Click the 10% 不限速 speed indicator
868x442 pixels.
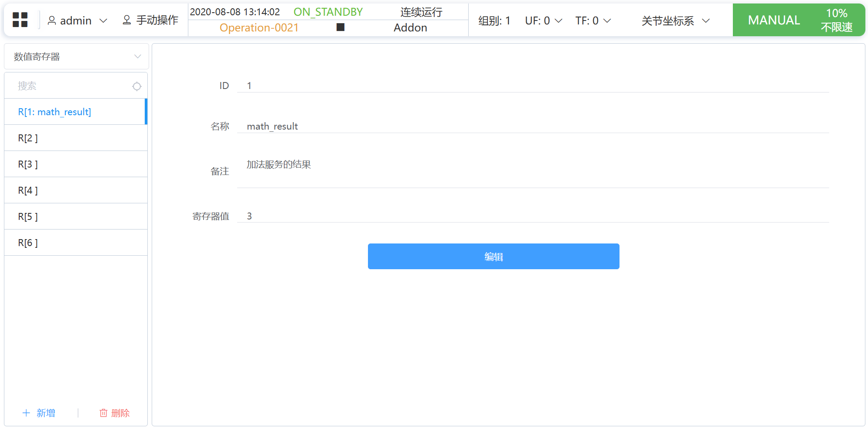(836, 20)
